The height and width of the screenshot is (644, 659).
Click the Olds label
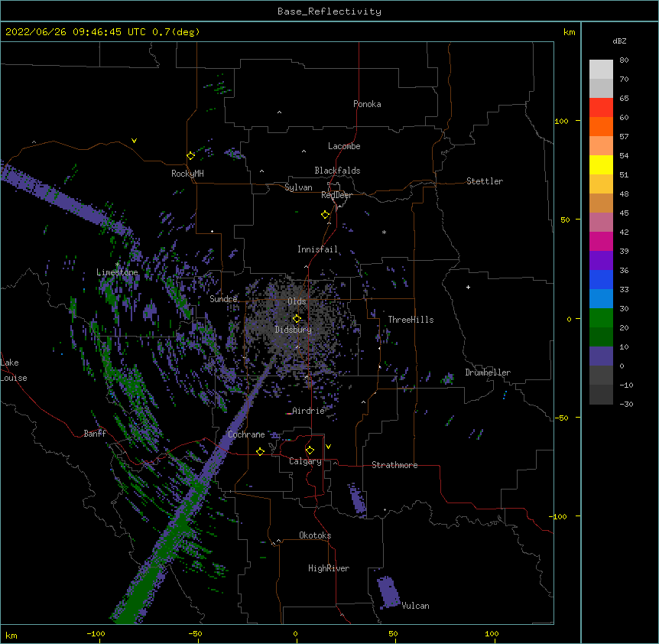297,301
